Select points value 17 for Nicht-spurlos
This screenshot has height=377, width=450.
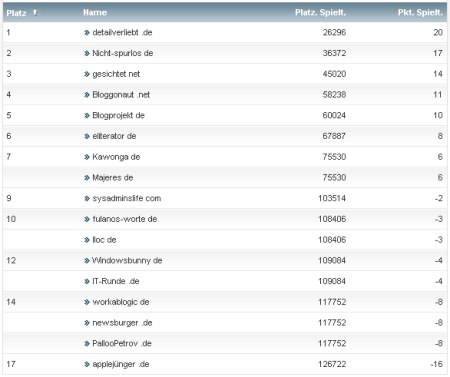[438, 53]
